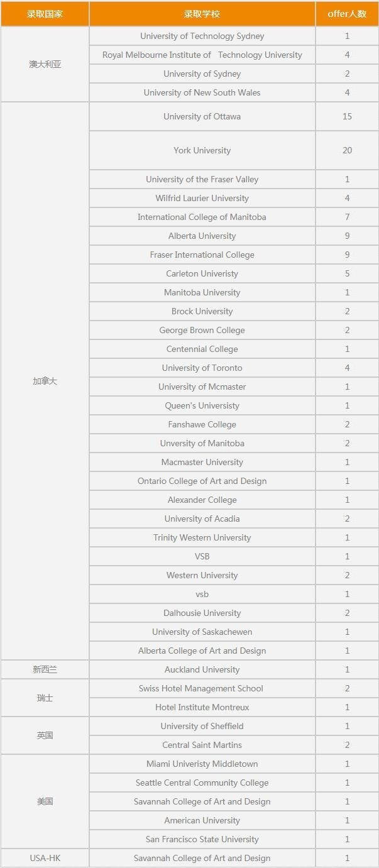Select the Ontario College of Art and Design cell
This screenshot has width=379, height=868.
point(202,481)
